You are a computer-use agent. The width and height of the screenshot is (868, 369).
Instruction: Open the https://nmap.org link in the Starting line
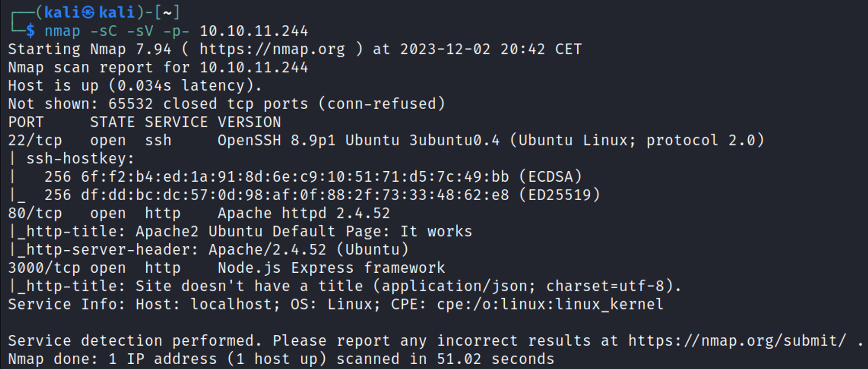[272, 49]
